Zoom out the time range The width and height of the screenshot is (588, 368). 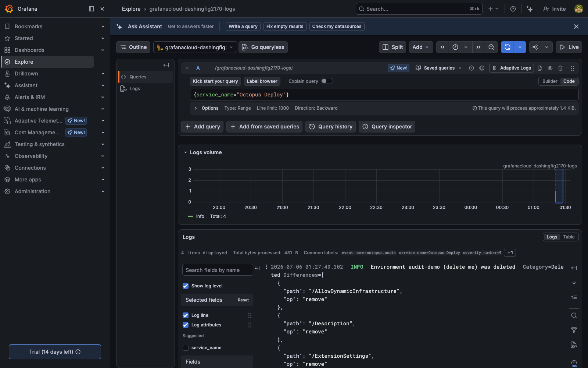(x=491, y=47)
